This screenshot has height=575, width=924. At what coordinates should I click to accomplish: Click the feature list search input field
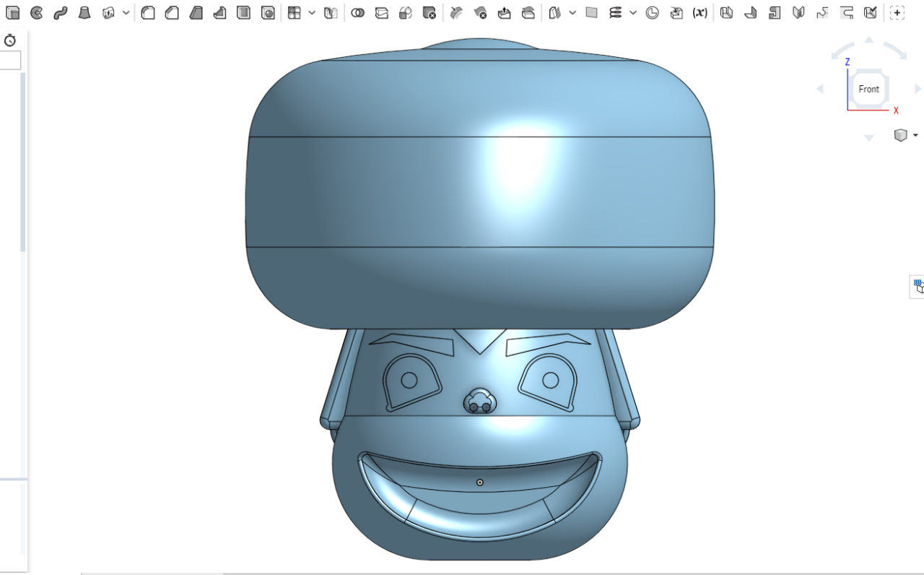click(x=10, y=60)
